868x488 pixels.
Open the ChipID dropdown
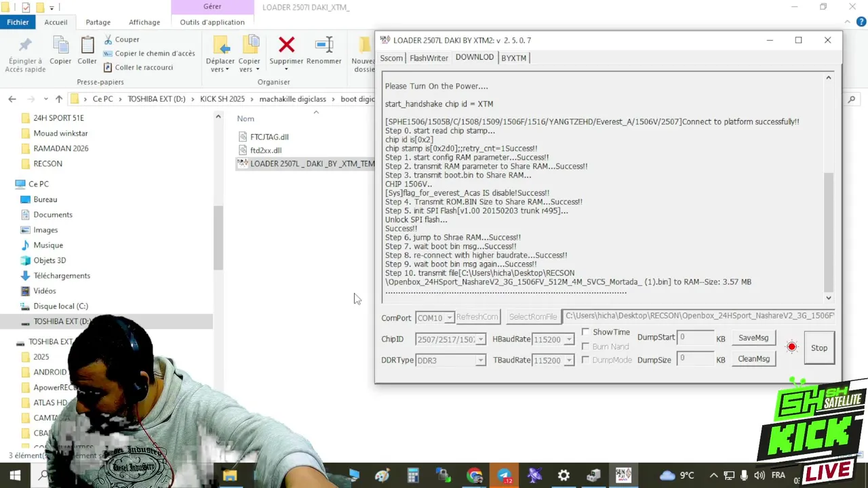[x=480, y=340]
